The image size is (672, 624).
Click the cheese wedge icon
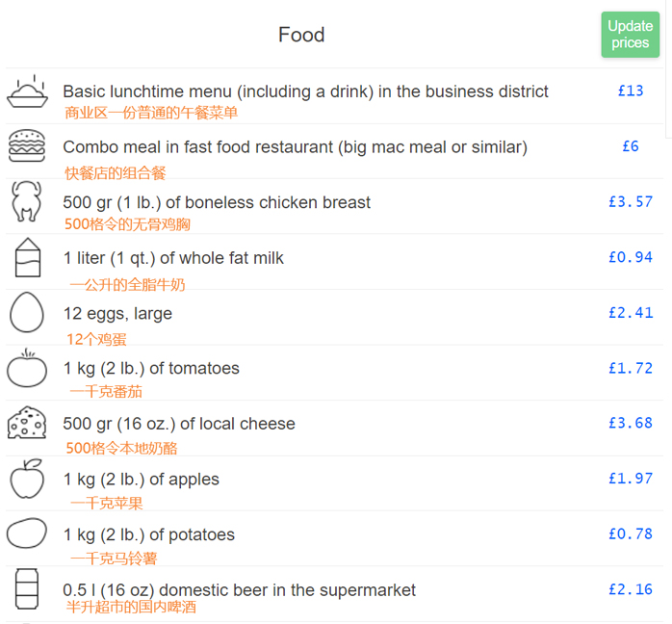[x=27, y=424]
